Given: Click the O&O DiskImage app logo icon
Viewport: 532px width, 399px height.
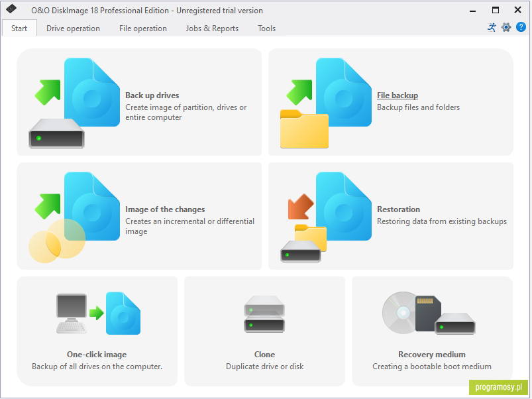Looking at the screenshot, I should pos(11,9).
